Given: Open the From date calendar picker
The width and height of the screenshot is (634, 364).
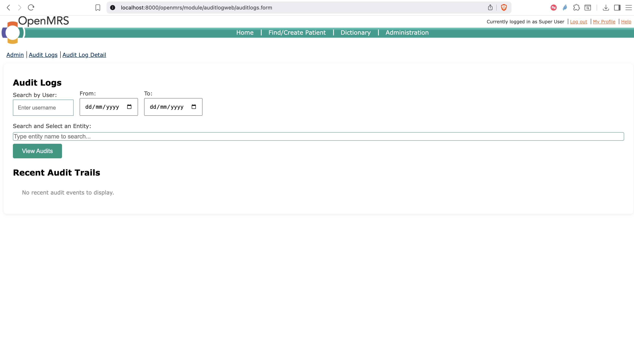Looking at the screenshot, I should [x=129, y=107].
